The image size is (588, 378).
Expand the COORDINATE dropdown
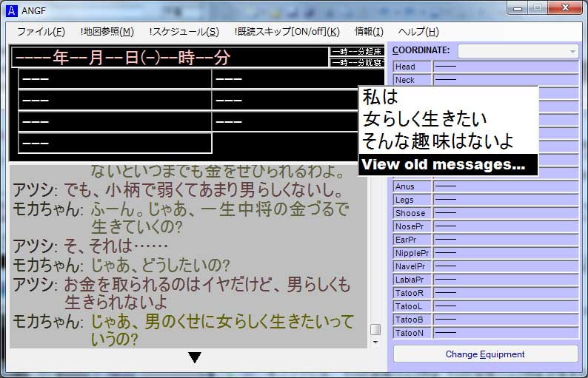point(572,51)
